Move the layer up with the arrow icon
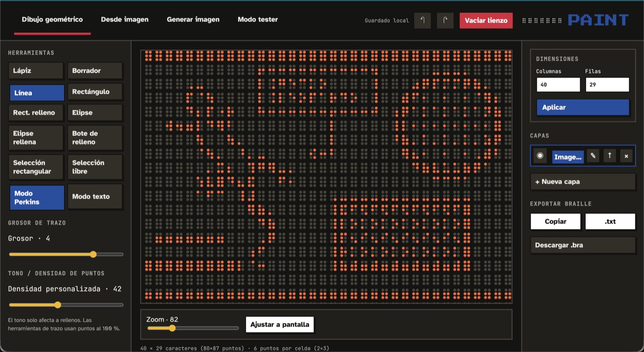 (609, 156)
